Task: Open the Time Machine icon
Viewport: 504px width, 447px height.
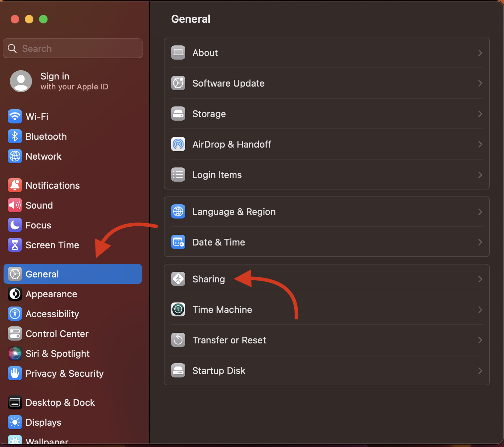Action: [178, 310]
